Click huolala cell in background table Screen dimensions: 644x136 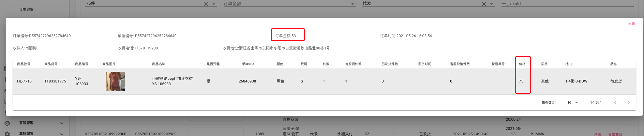[538, 134]
